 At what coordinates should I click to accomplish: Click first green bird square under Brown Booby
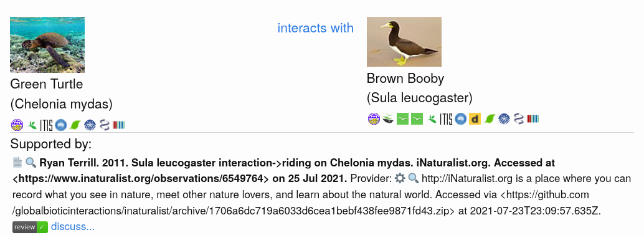[402, 118]
